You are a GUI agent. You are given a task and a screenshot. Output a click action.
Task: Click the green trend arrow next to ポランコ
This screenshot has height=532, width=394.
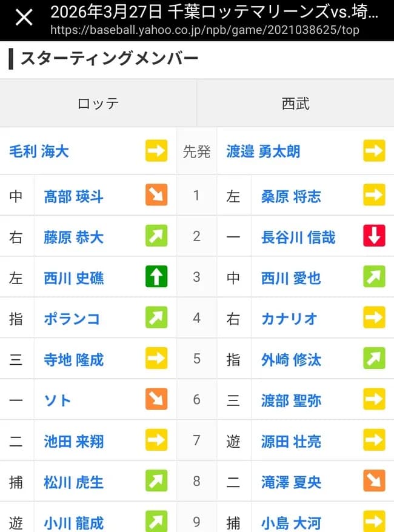157,318
